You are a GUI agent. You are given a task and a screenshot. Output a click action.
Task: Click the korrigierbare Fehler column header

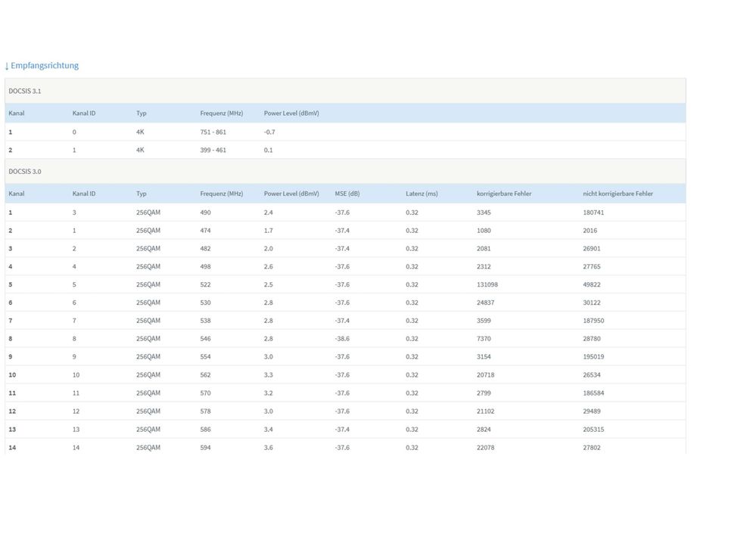(504, 194)
